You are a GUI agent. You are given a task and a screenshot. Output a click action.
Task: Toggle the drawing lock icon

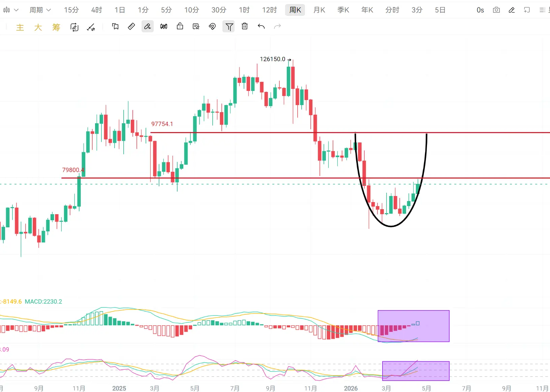pos(180,26)
